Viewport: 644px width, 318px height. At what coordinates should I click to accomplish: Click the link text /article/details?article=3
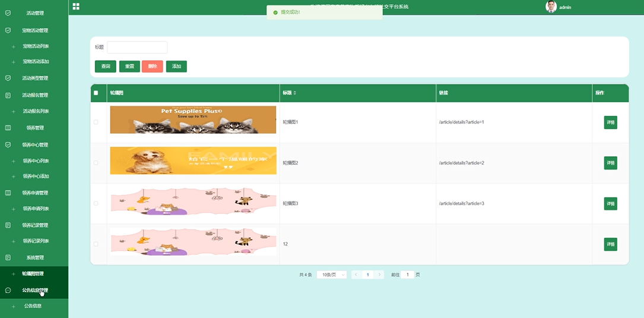(462, 204)
